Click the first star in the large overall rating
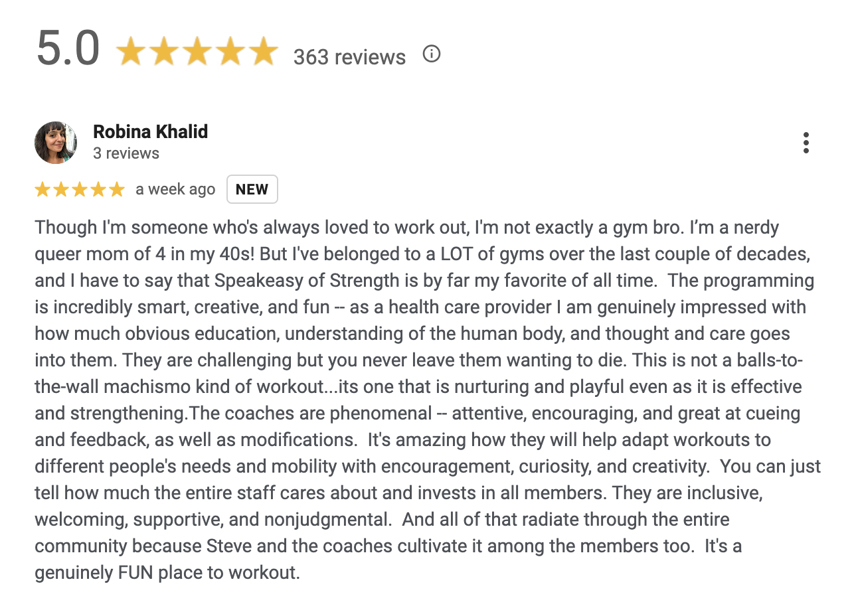Image resolution: width=858 pixels, height=616 pixels. (x=131, y=52)
